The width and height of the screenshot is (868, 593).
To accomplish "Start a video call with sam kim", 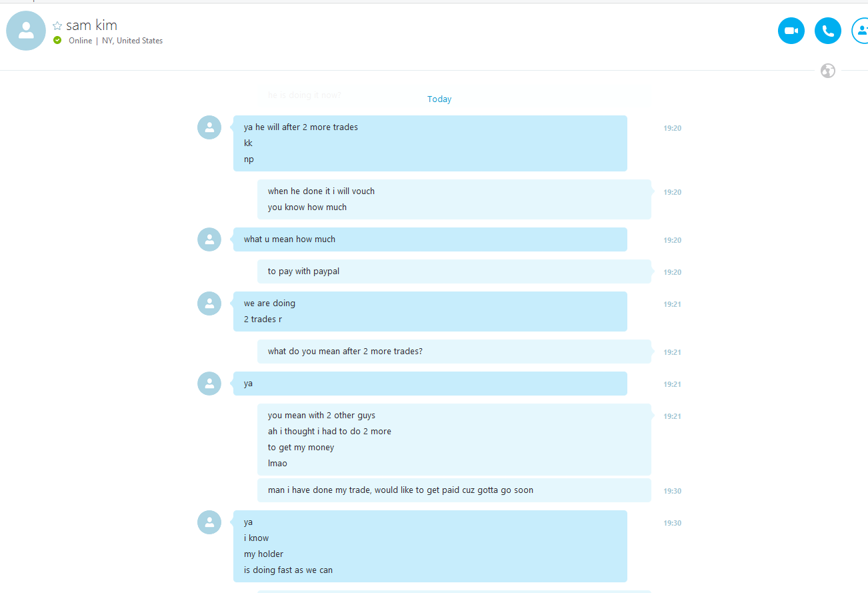I will [x=791, y=31].
